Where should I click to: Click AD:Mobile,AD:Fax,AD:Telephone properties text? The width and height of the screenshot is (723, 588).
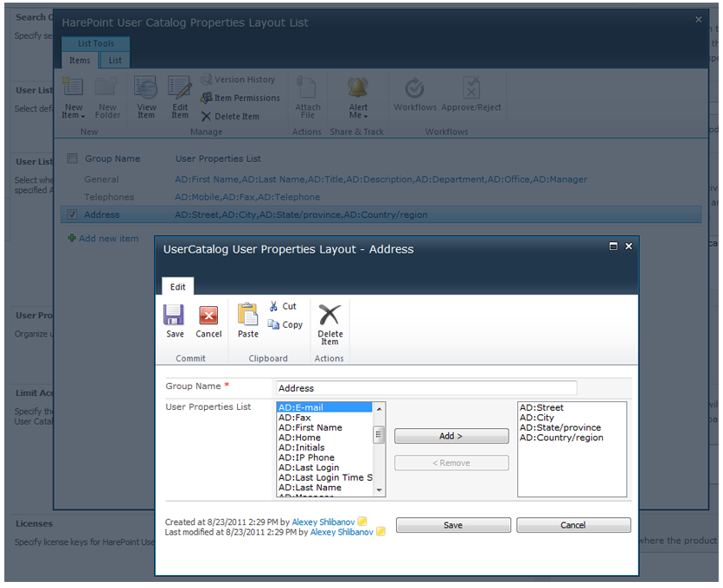[247, 197]
